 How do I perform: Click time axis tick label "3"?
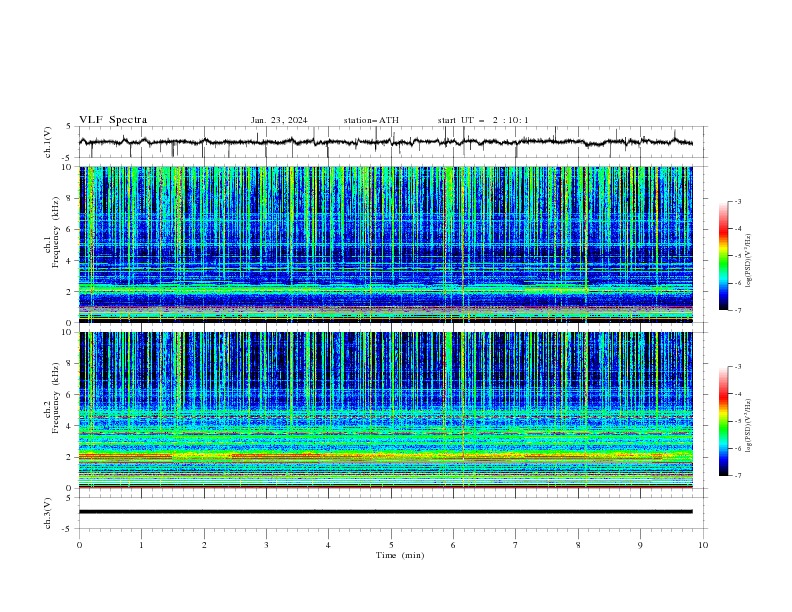click(266, 545)
